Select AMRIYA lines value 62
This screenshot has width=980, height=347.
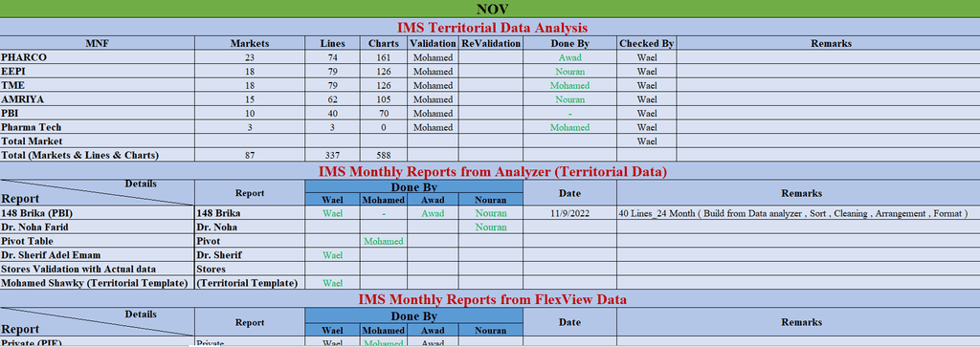(x=332, y=99)
